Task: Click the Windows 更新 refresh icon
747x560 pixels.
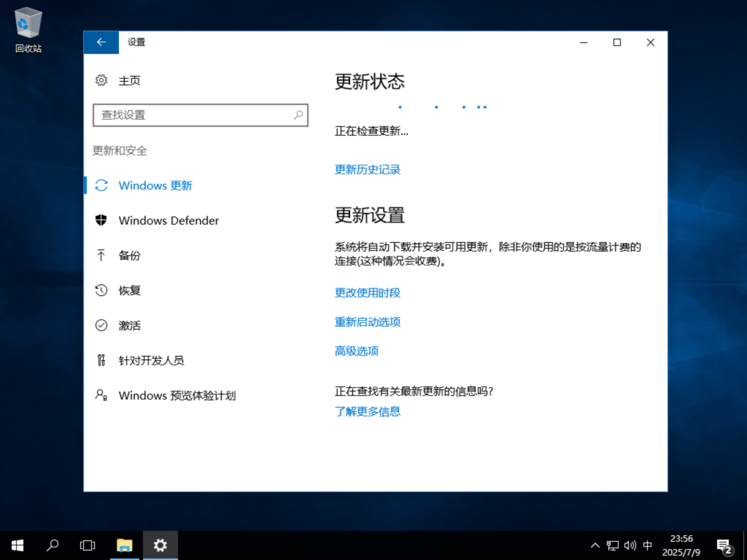Action: 101,185
